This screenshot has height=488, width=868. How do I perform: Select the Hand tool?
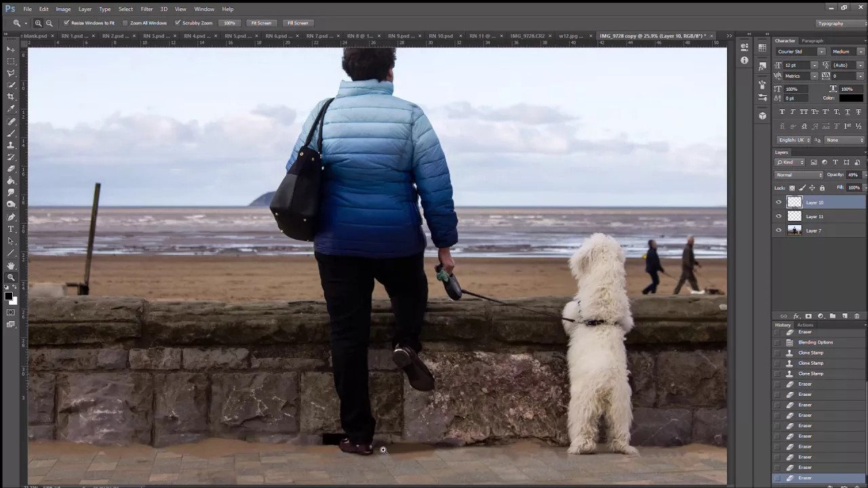pyautogui.click(x=11, y=266)
